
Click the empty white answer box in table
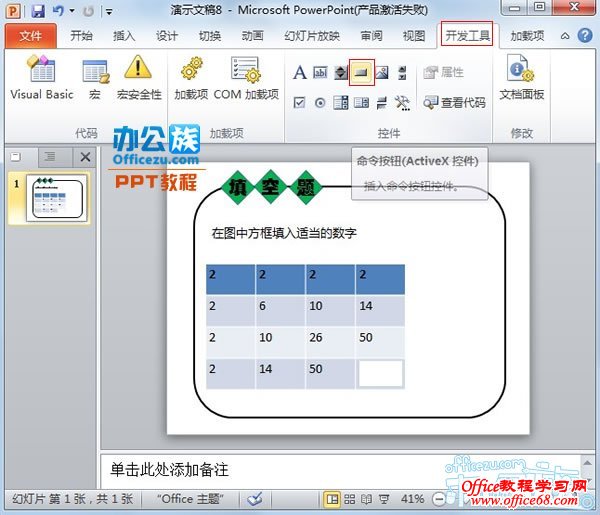(380, 373)
